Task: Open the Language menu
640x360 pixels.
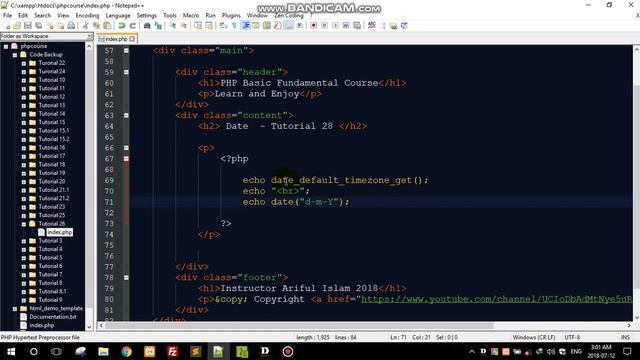Action: tap(118, 16)
